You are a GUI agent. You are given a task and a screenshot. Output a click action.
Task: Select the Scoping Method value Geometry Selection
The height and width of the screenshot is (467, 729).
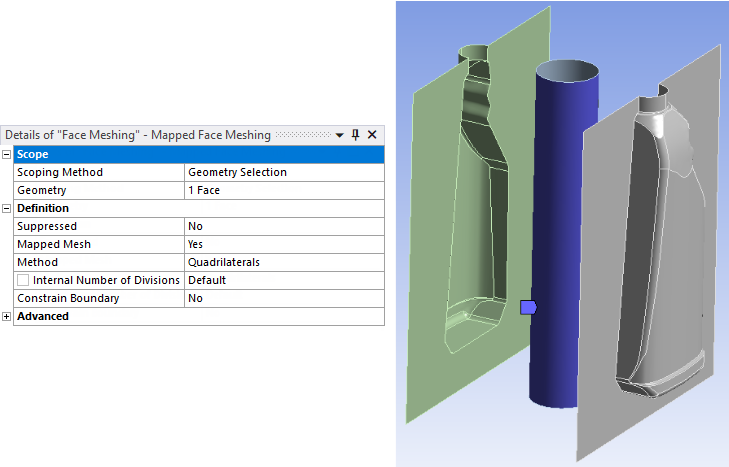pos(284,172)
